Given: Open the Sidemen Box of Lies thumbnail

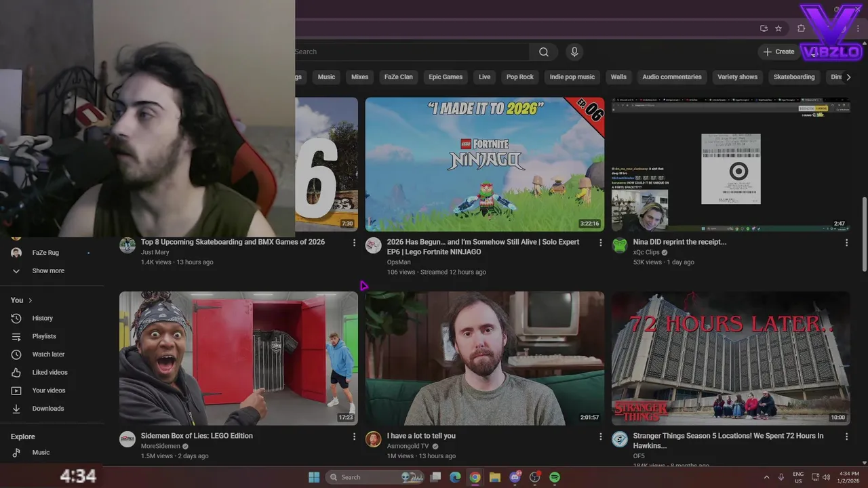Looking at the screenshot, I should 239,359.
